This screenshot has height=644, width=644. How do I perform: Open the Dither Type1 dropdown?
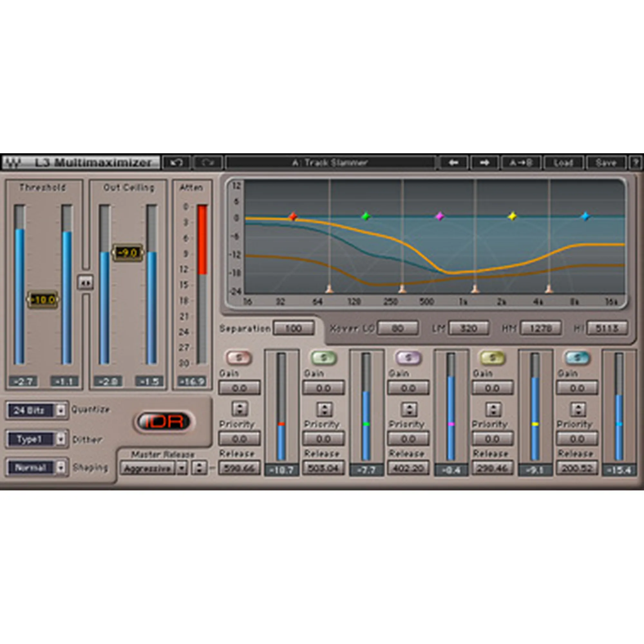click(37, 439)
